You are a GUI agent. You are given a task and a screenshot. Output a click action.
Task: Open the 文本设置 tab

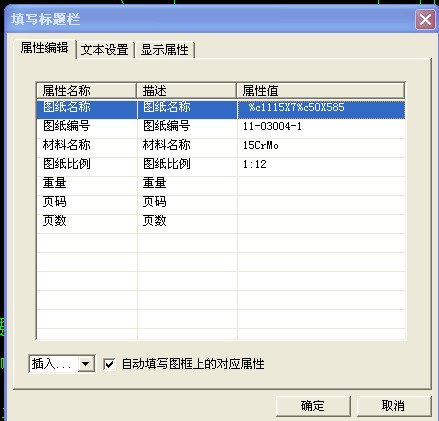tap(105, 50)
